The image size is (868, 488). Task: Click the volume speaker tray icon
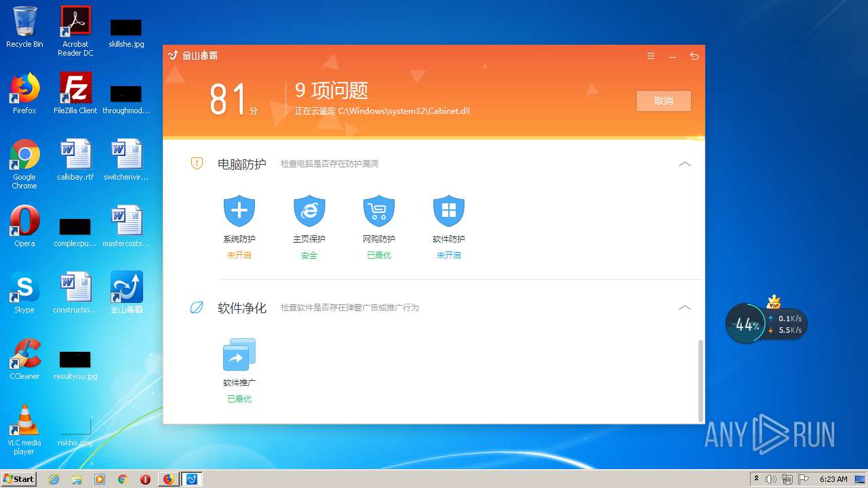click(771, 479)
